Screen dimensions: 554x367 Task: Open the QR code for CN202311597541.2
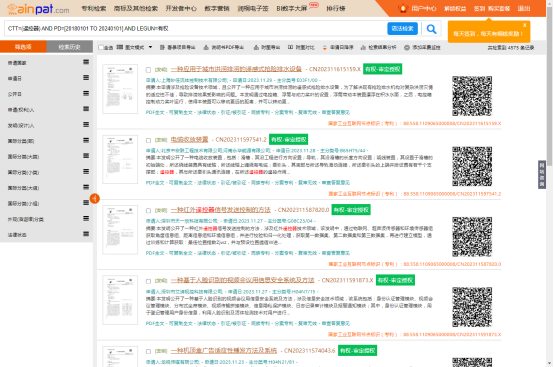(x=472, y=166)
